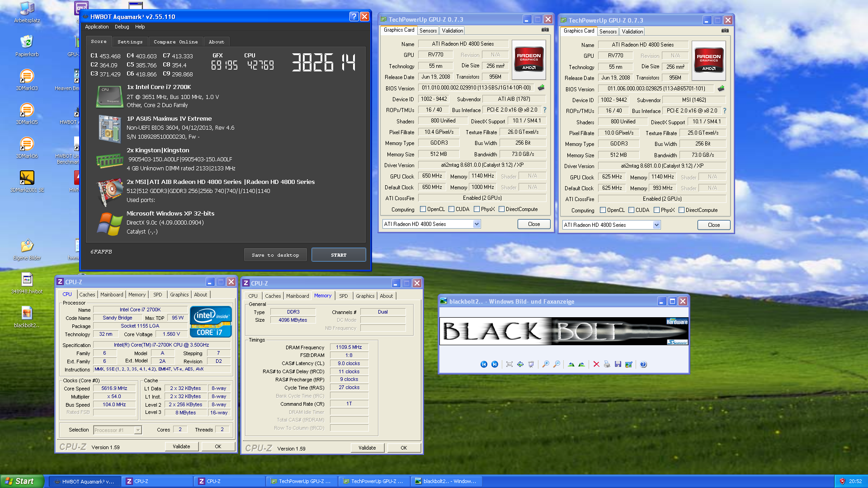This screenshot has width=868, height=488.
Task: Open Application menu in Aquamark
Action: point(97,27)
